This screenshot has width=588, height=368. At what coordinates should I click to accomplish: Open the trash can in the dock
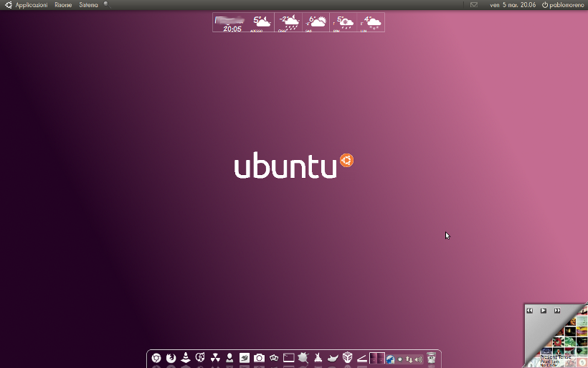tap(431, 358)
